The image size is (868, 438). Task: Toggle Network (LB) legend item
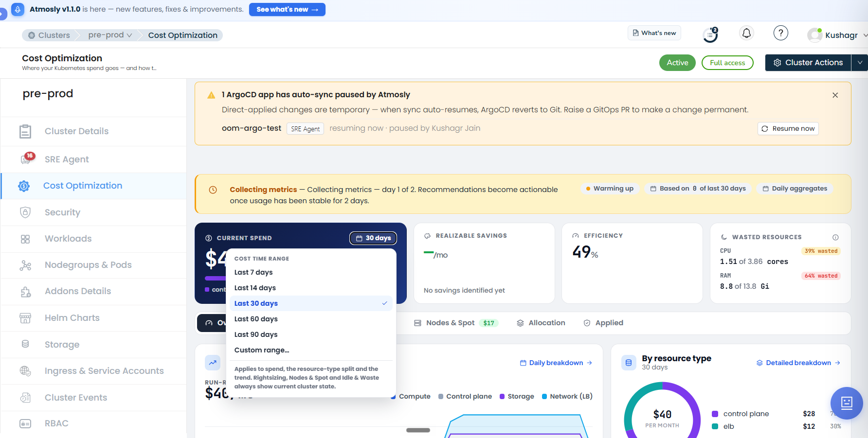coord(567,396)
